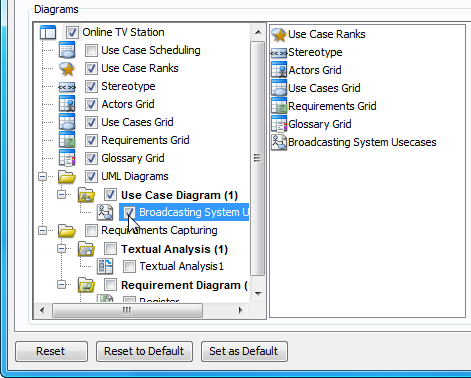471x378 pixels.
Task: Check the Textual Analysis1 checkbox
Action: point(129,266)
